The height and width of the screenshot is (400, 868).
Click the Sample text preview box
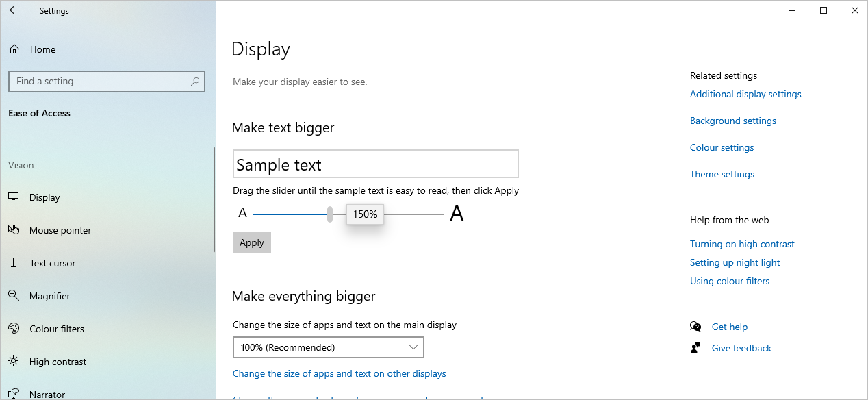pos(376,164)
